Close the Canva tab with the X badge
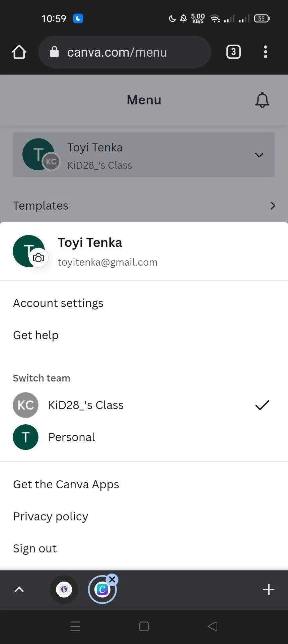The width and height of the screenshot is (288, 644). [112, 579]
